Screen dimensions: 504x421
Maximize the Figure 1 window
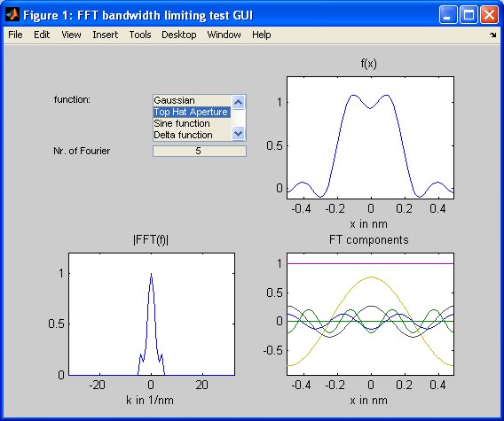pos(469,15)
